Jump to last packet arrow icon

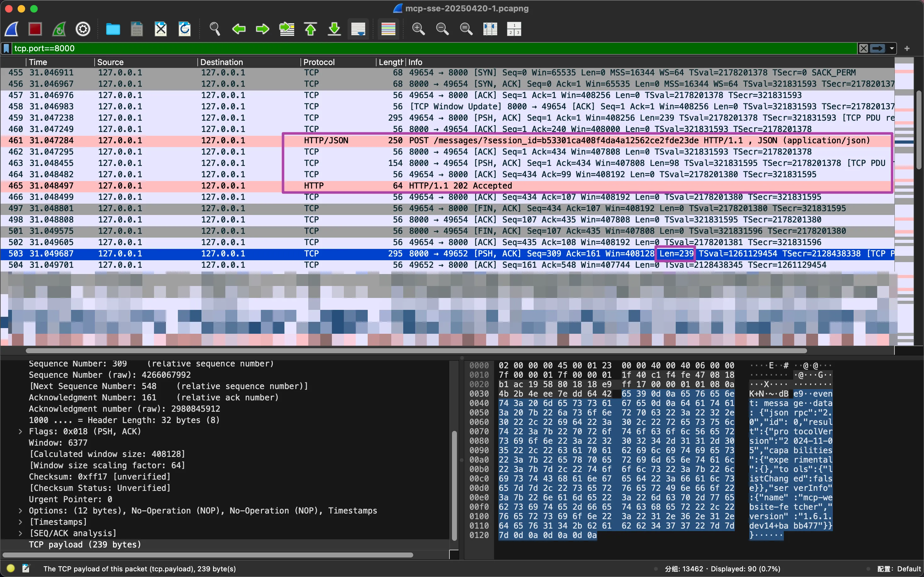point(334,29)
